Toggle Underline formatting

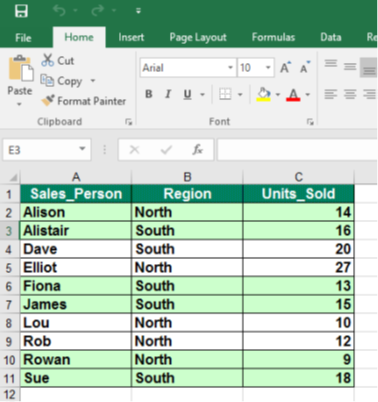187,94
